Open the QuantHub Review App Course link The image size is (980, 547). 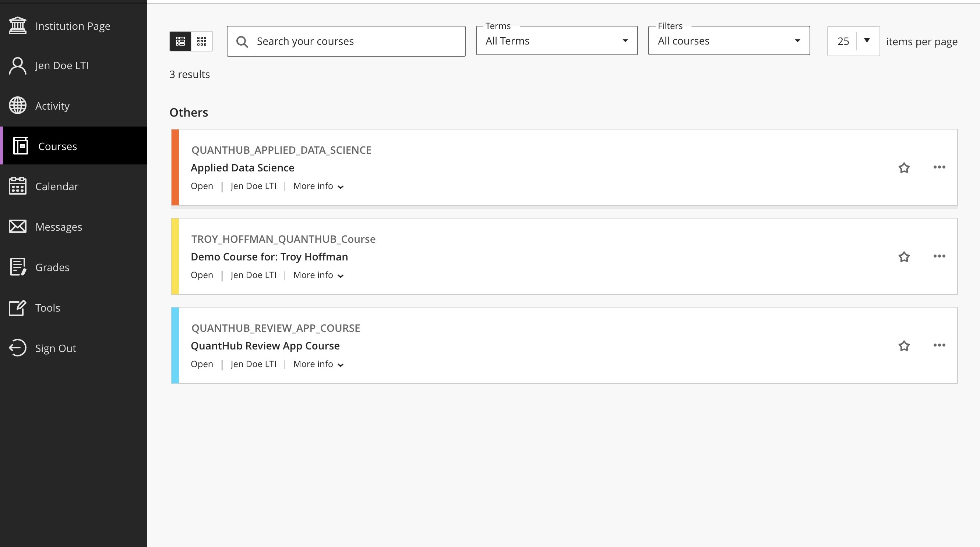(x=265, y=345)
